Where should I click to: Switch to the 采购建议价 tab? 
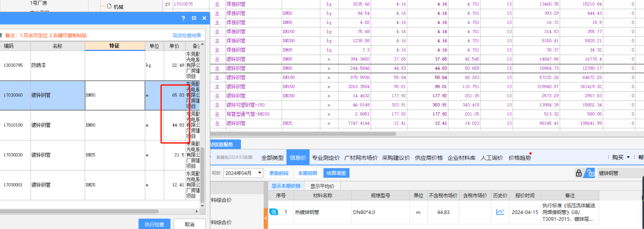[396, 158]
